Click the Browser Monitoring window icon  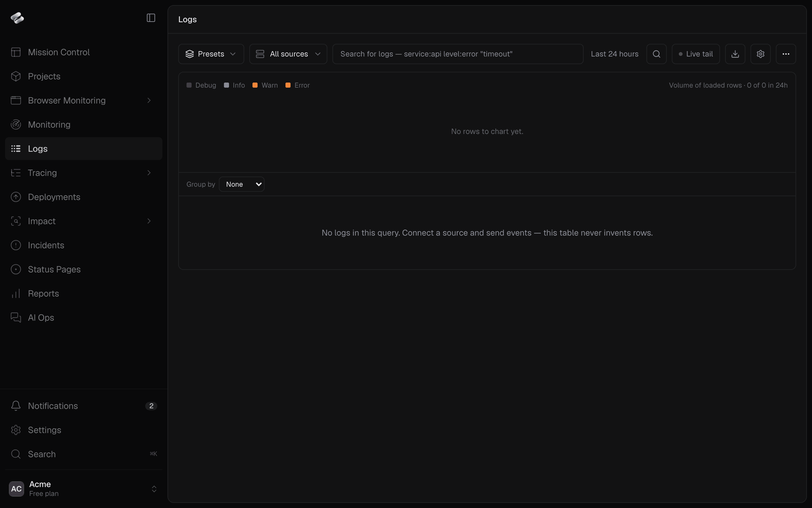[x=16, y=100]
